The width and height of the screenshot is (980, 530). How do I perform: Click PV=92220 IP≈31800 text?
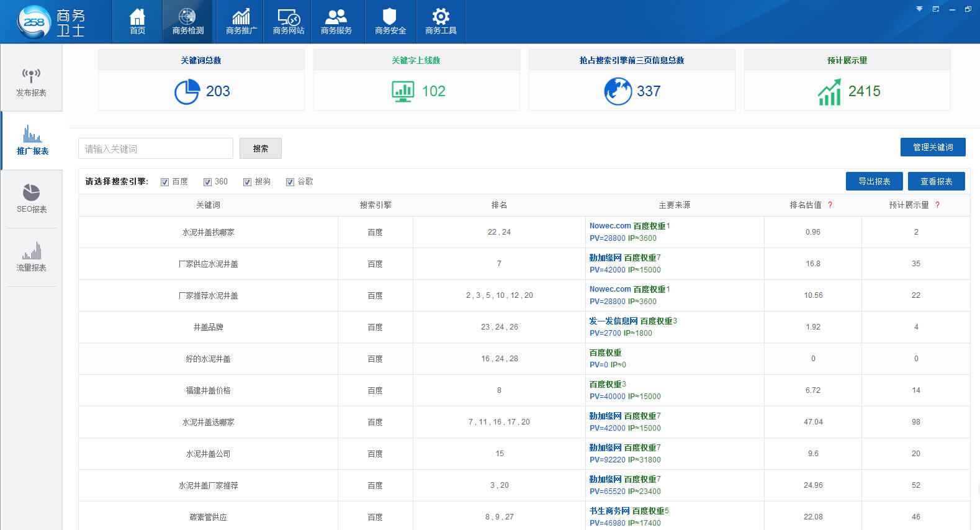(625, 460)
